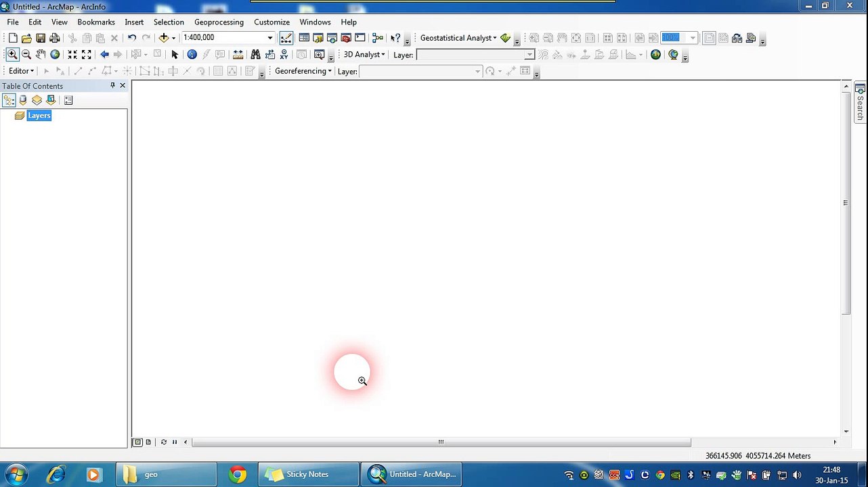Open the geo folder taskbar button
Screen dimensions: 868x487
click(x=167, y=474)
